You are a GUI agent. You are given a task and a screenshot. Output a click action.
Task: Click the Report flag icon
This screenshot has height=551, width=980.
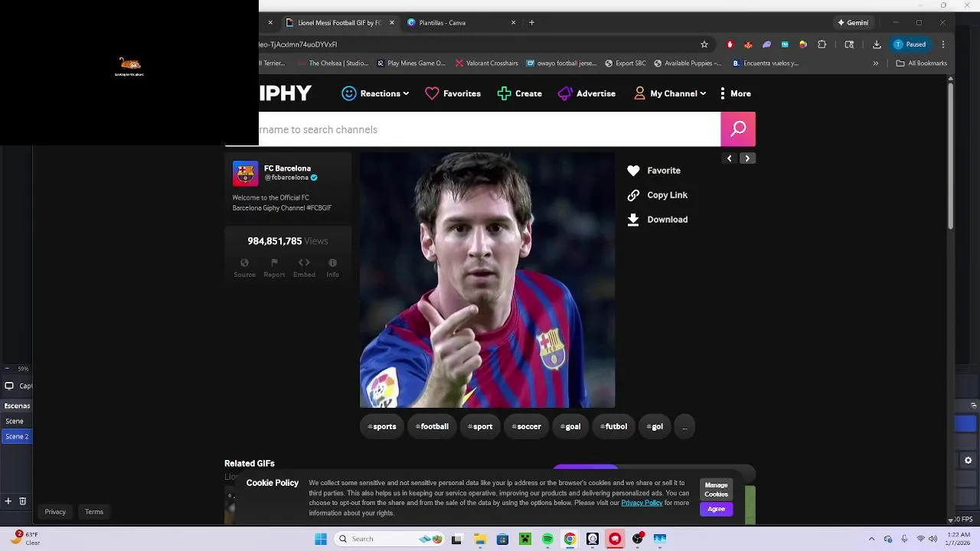274,267
